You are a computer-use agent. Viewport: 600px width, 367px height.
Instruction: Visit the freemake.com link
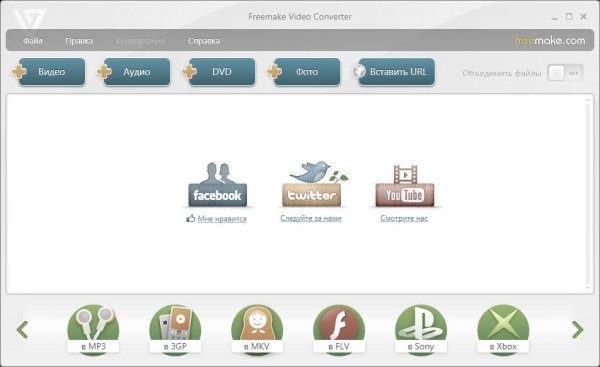[549, 40]
